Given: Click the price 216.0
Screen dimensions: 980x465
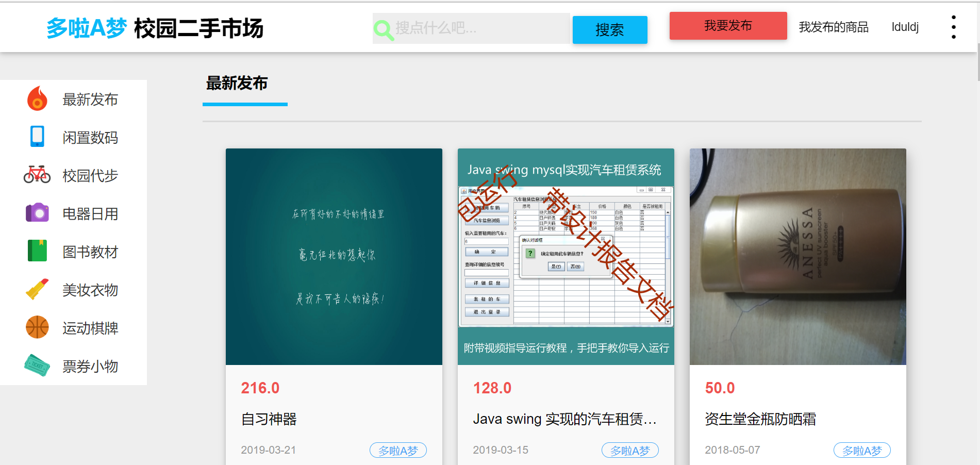Looking at the screenshot, I should pyautogui.click(x=260, y=388).
